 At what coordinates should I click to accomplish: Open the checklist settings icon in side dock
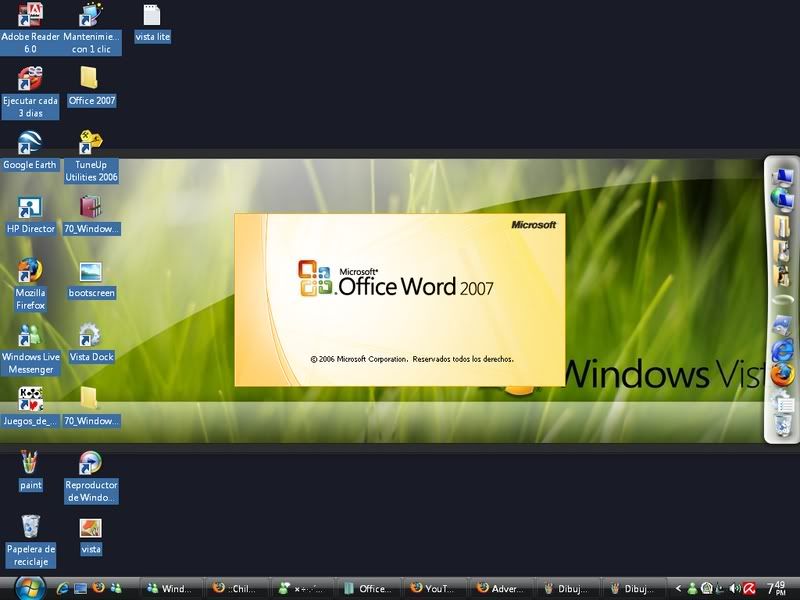(782, 402)
